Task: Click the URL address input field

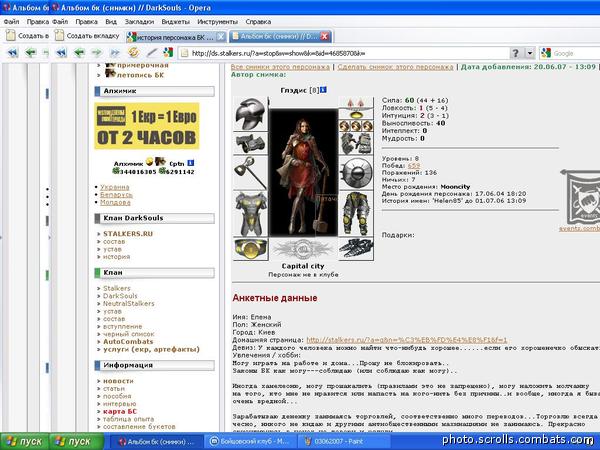Action: pyautogui.click(x=344, y=53)
